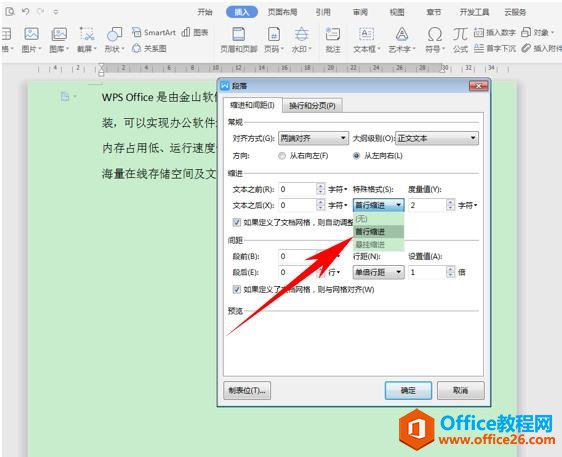Click the 制表位 tabs button

click(x=247, y=390)
